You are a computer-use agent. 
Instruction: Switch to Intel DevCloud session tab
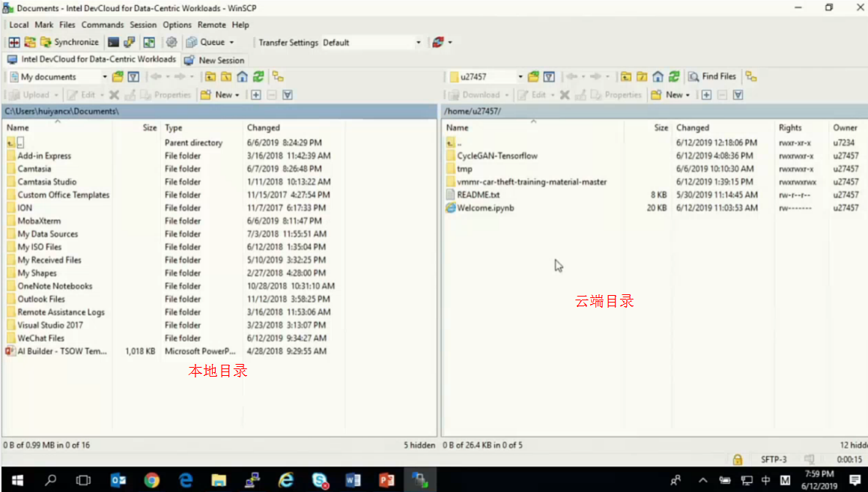click(x=92, y=60)
